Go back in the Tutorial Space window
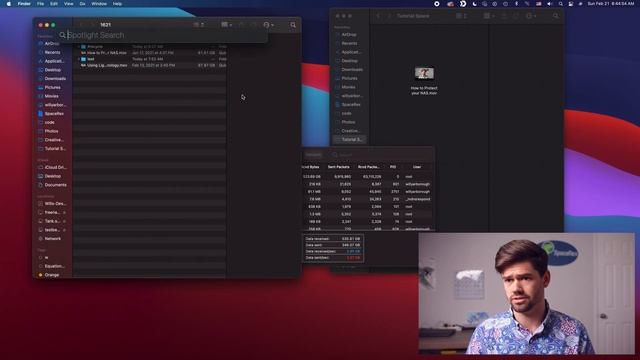640x360 pixels. pos(378,16)
